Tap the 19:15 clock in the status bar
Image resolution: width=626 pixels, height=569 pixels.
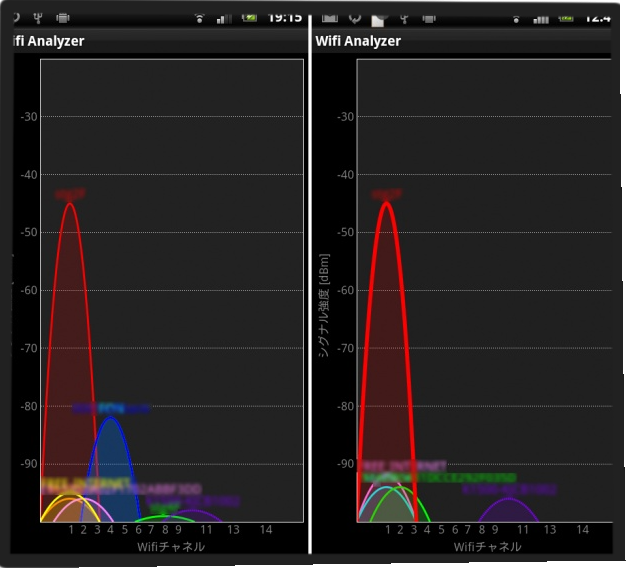pyautogui.click(x=284, y=18)
